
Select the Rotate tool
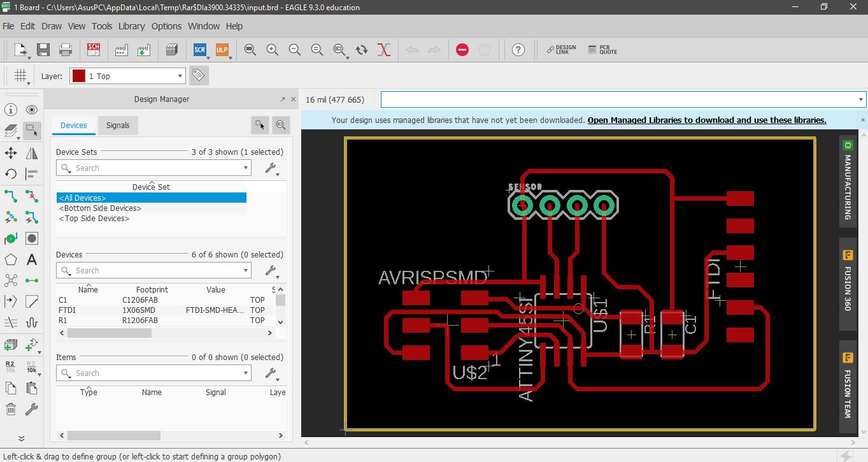[11, 174]
